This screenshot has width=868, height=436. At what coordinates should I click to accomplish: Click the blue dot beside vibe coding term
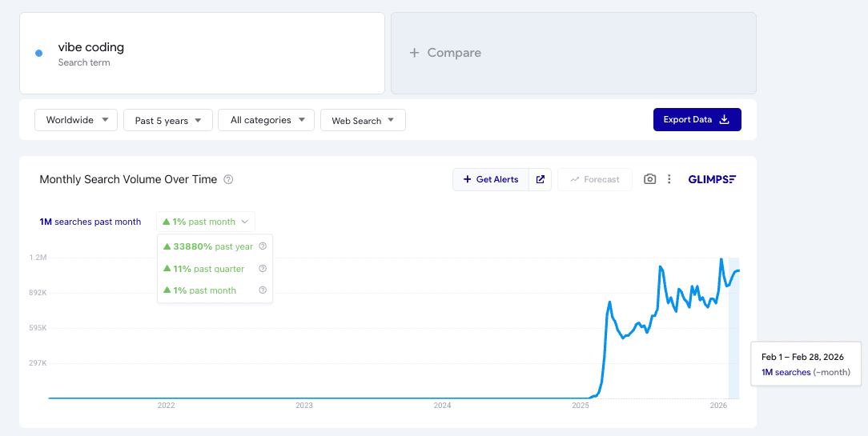pos(38,53)
